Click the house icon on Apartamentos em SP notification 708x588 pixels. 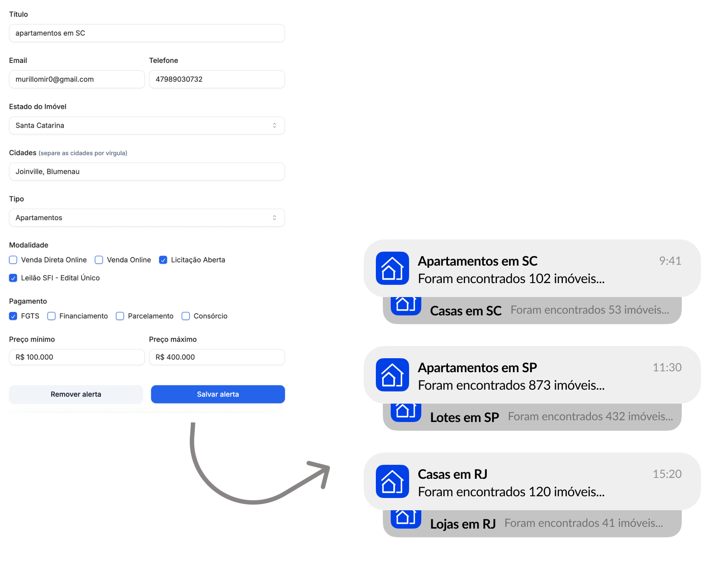392,375
